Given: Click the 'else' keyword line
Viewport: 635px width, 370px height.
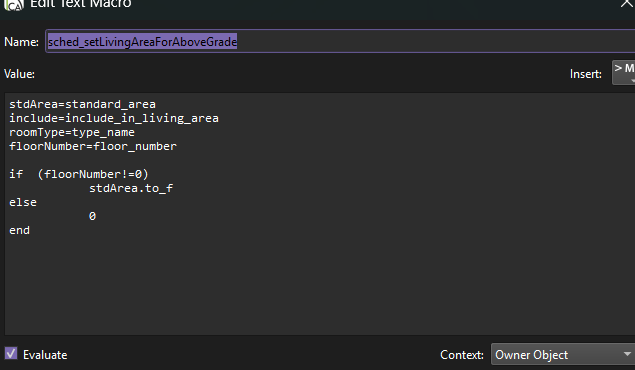Looking at the screenshot, I should coord(23,202).
